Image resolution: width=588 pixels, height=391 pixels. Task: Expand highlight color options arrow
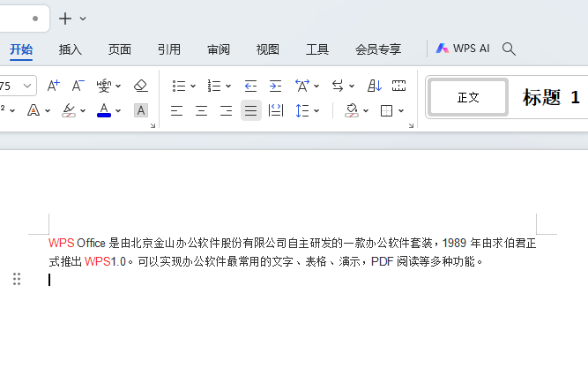tap(83, 110)
